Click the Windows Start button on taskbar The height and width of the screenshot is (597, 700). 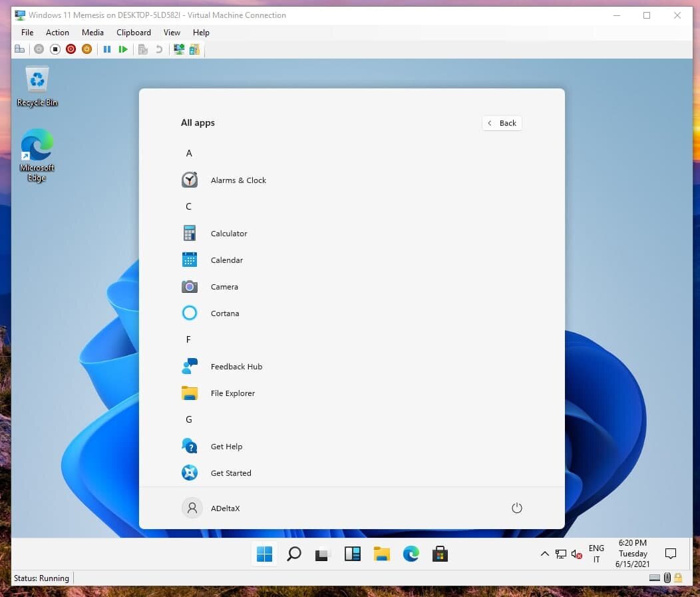tap(264, 554)
